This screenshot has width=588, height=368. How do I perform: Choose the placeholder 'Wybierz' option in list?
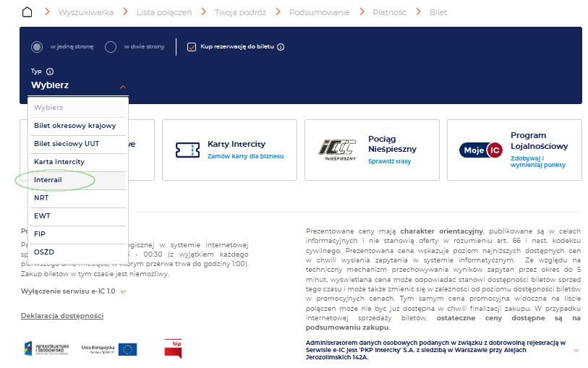pyautogui.click(x=77, y=108)
